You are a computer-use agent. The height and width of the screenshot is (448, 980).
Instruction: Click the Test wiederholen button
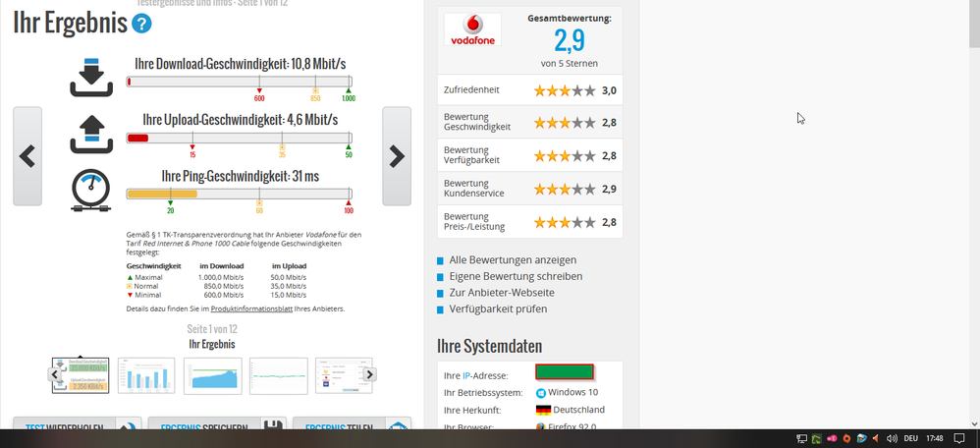click(78, 423)
